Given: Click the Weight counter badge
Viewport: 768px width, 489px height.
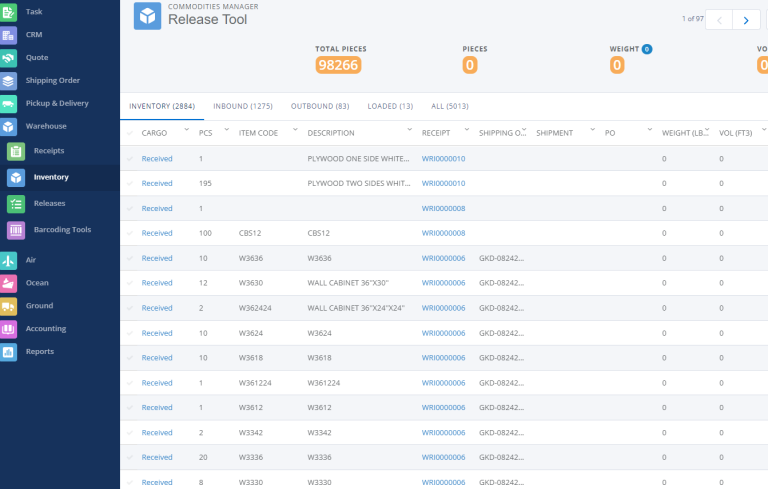Looking at the screenshot, I should pyautogui.click(x=617, y=65).
